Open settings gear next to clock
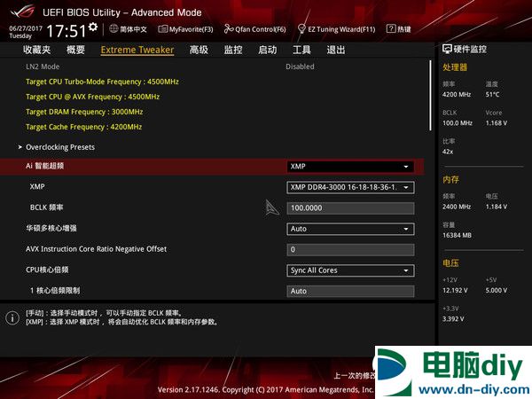The height and width of the screenshot is (399, 532). point(93,27)
